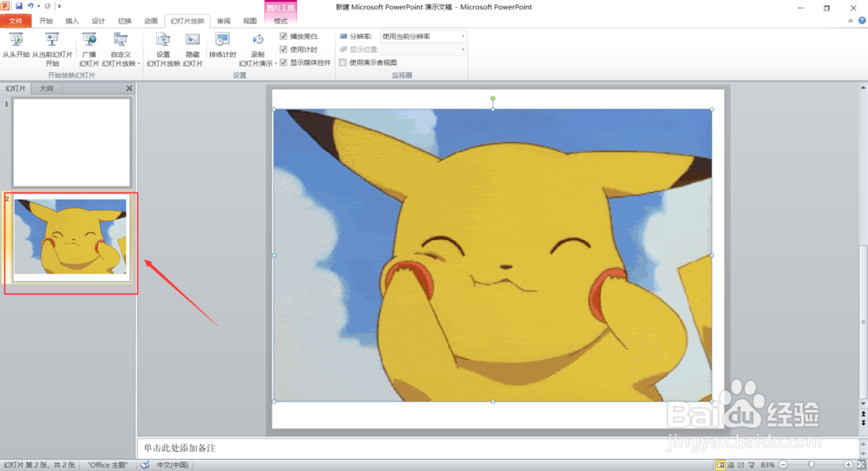Switch to Reading view in status bar
Screen dimensions: 868x471
click(x=740, y=465)
